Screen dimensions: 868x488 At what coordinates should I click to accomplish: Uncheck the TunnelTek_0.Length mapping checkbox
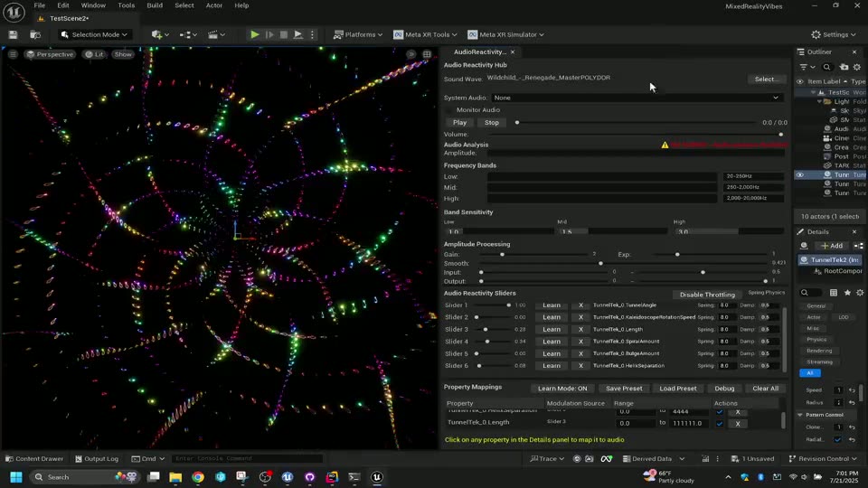pos(720,423)
